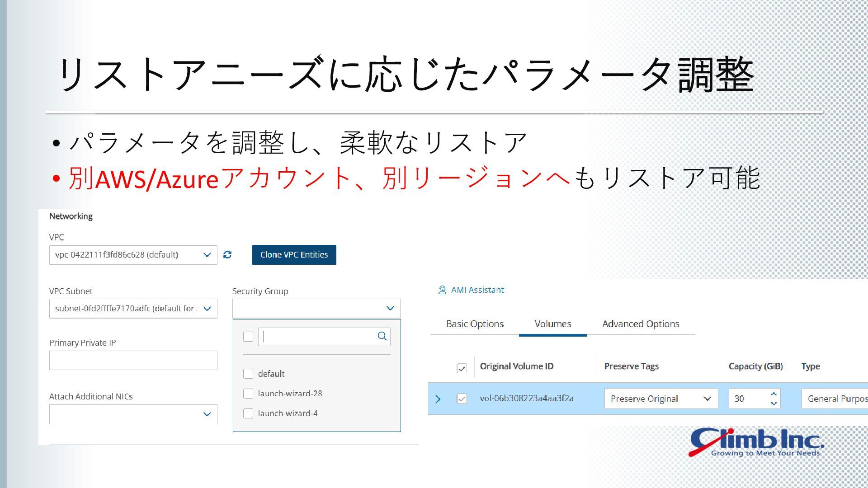Check the launch-wizard-4 security group

pyautogui.click(x=248, y=413)
